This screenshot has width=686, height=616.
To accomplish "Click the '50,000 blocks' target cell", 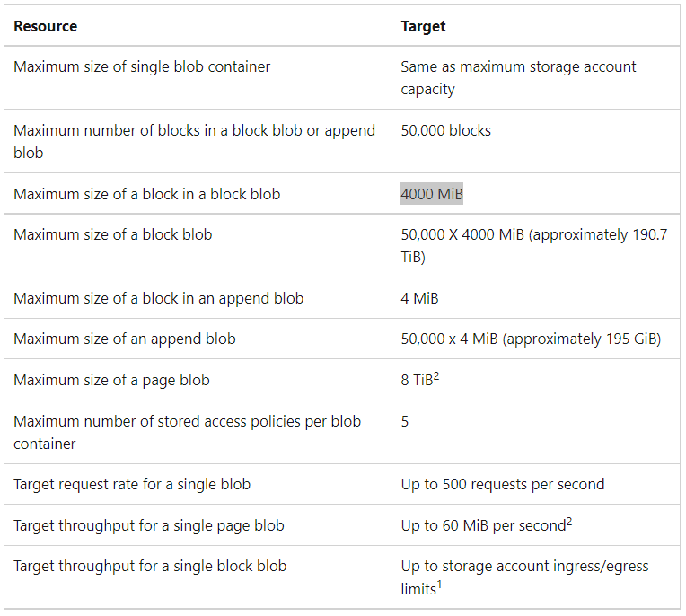I will [x=446, y=130].
